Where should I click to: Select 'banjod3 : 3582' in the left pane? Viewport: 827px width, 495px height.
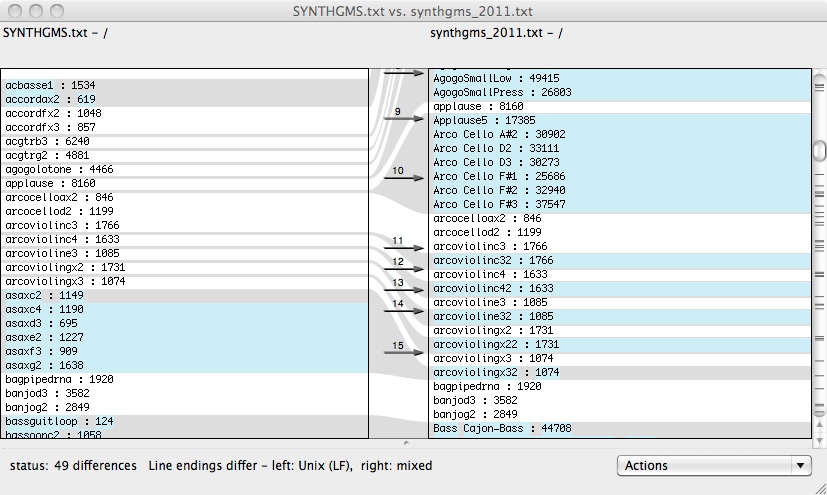184,393
